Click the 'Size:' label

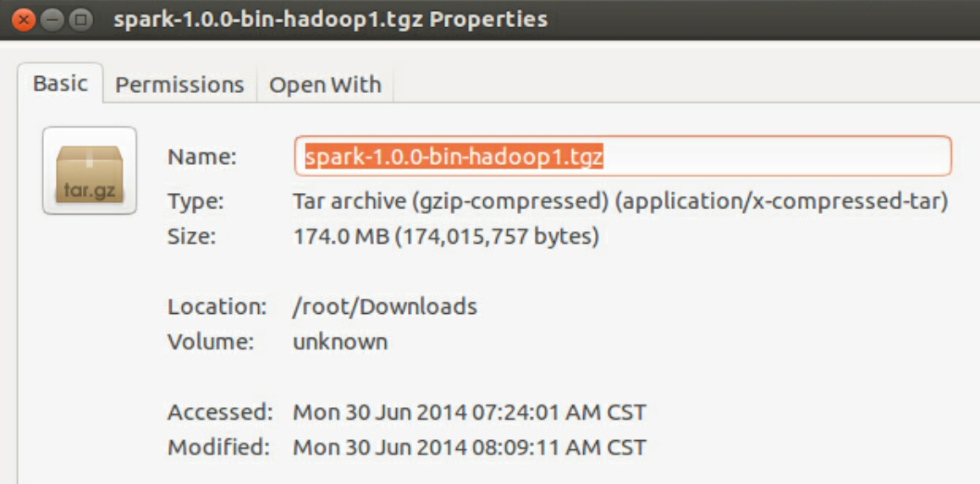tap(191, 236)
